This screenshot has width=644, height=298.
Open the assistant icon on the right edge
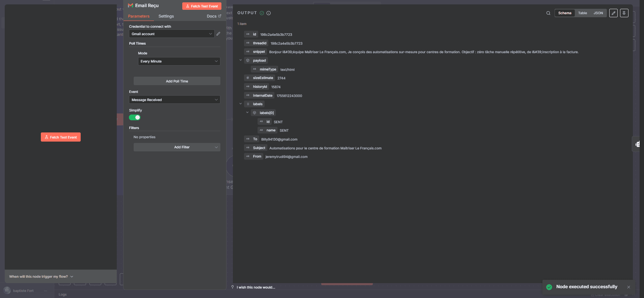[637, 144]
